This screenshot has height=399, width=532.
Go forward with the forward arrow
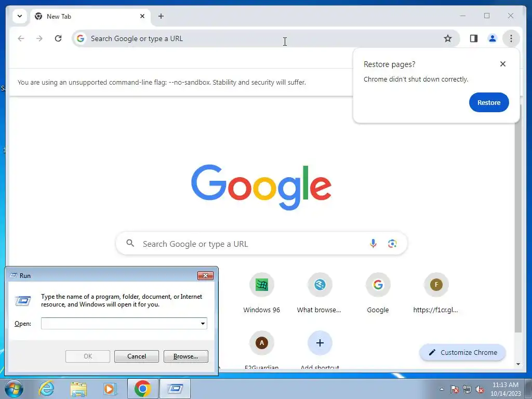[x=39, y=38]
